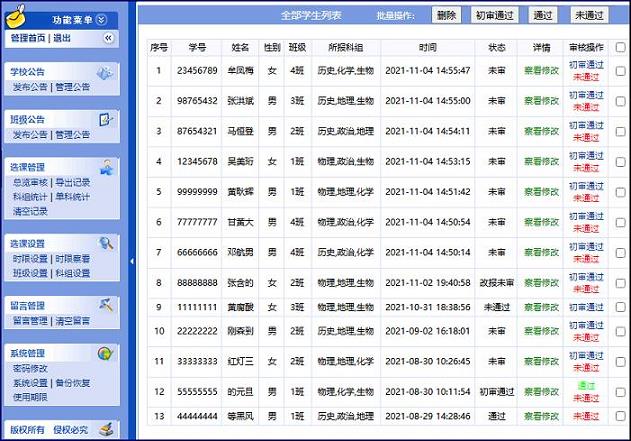Click 察看修改 for student 张洪斌
Image resolution: width=631 pixels, height=441 pixels.
tap(542, 101)
